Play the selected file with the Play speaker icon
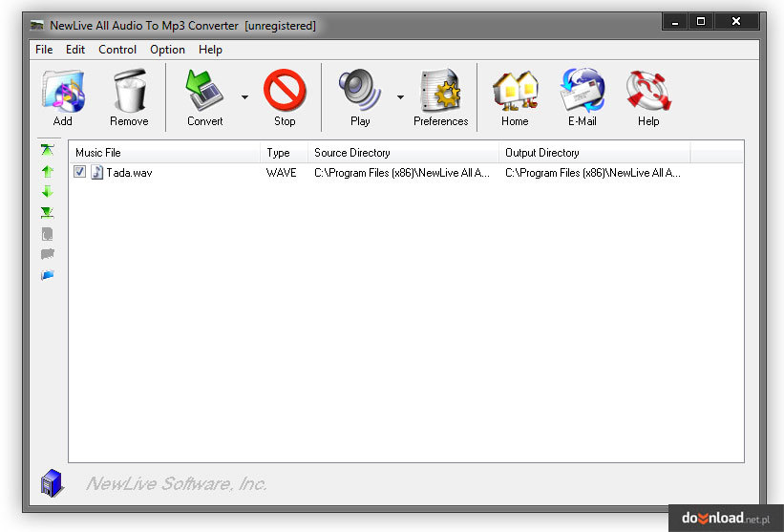 (x=359, y=91)
